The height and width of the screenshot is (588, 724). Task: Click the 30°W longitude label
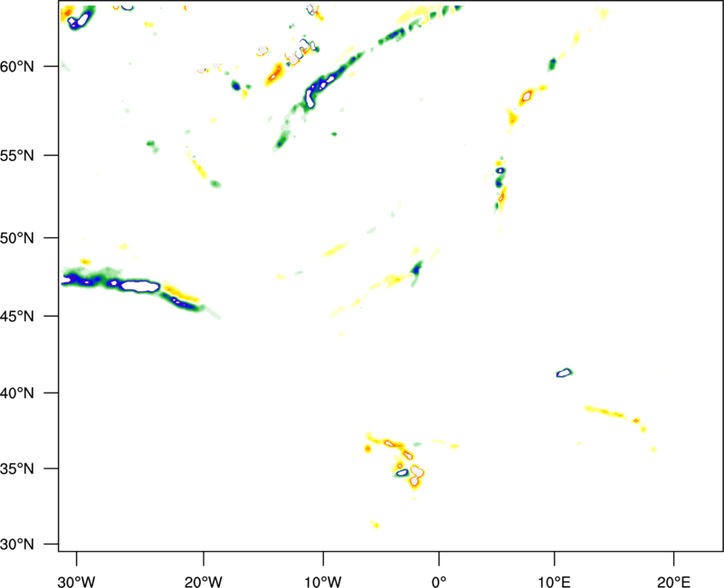[77, 582]
